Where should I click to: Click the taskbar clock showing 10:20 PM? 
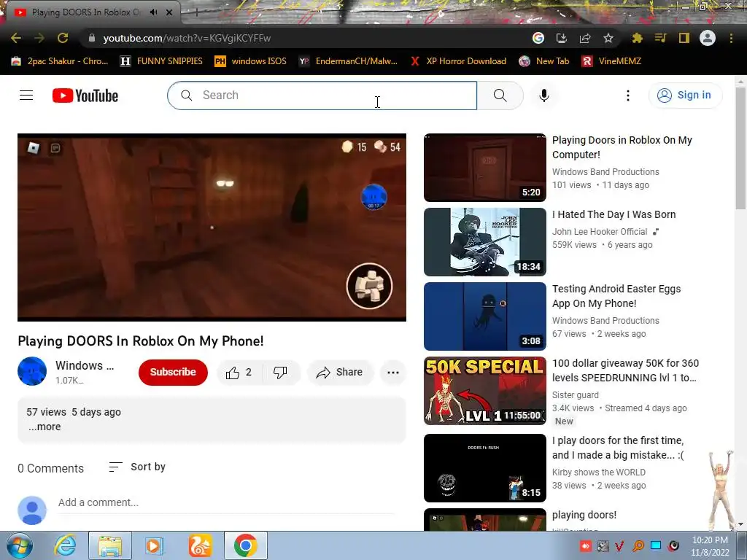click(x=710, y=545)
